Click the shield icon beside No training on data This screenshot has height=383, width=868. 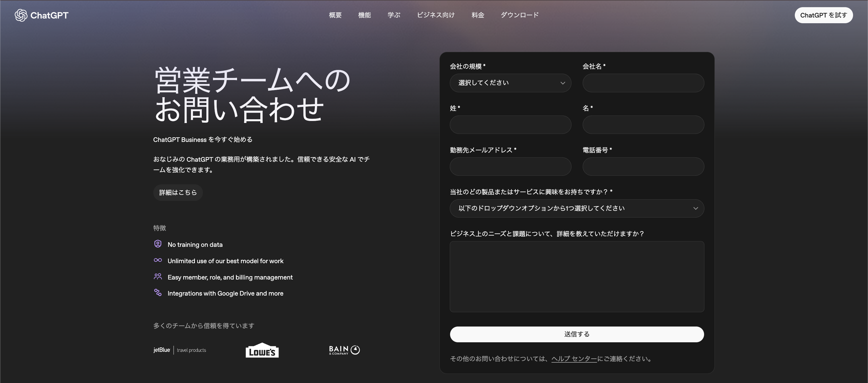point(158,244)
